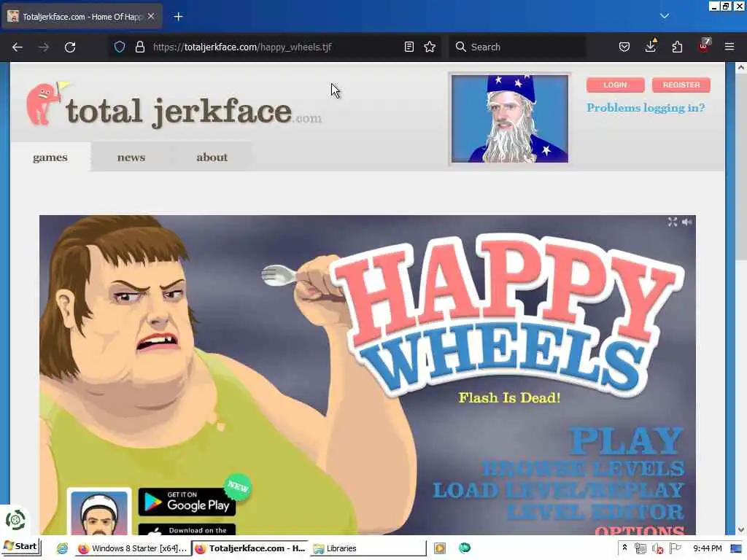Open the Extensions puzzle icon
The height and width of the screenshot is (560, 747).
click(x=677, y=47)
